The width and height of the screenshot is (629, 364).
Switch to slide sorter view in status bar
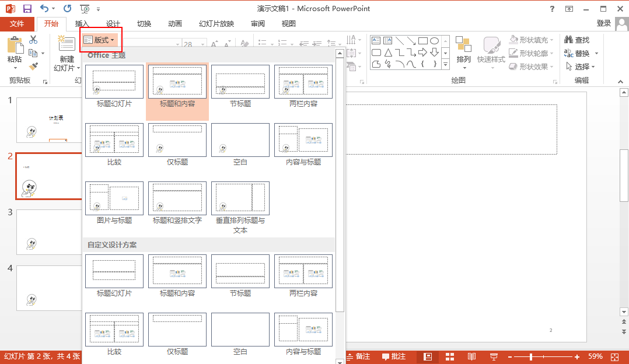pos(450,356)
